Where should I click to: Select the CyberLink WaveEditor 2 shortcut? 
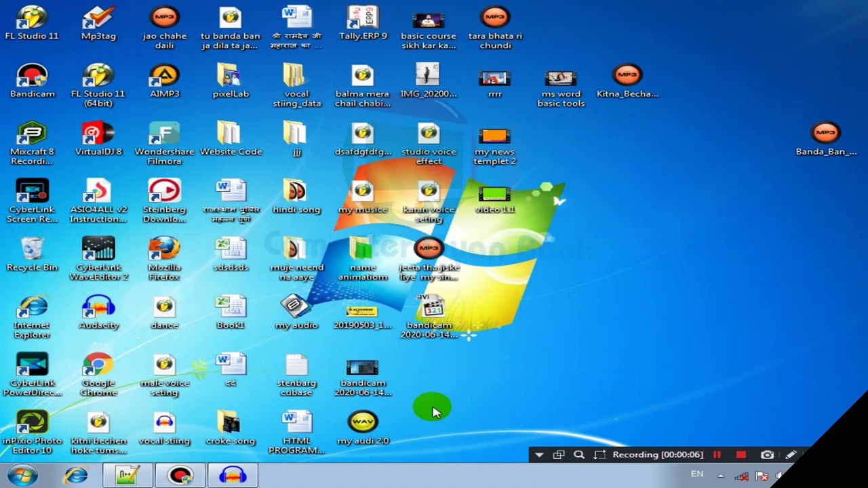coord(98,258)
